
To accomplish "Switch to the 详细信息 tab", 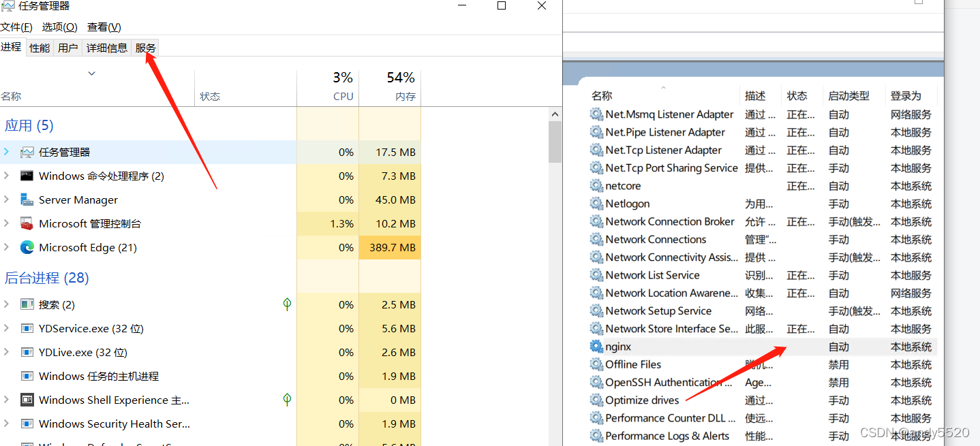I will pos(107,48).
